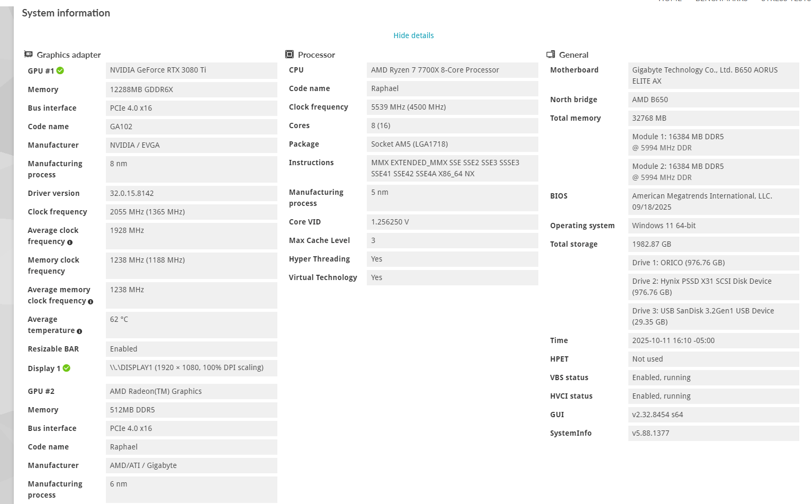The image size is (812, 504).
Task: Click the 'Drive 3: USB SanDisk 3.2Gen1 USB Device' entry
Action: coord(714,316)
